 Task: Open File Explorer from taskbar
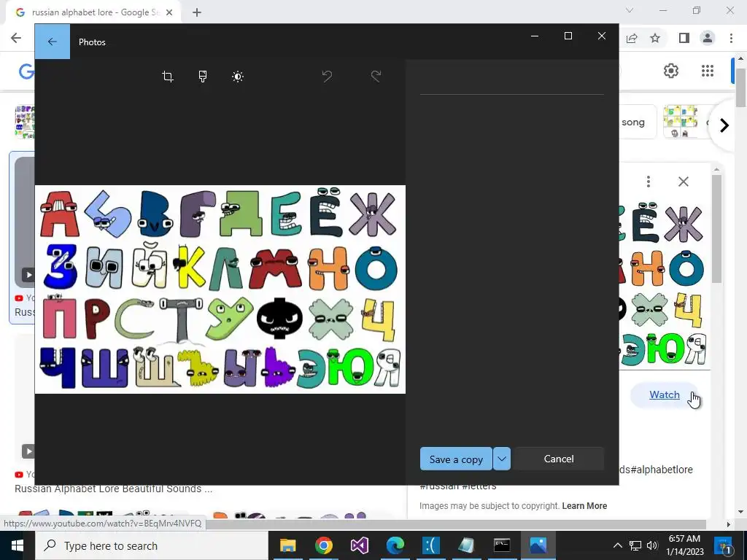287,545
